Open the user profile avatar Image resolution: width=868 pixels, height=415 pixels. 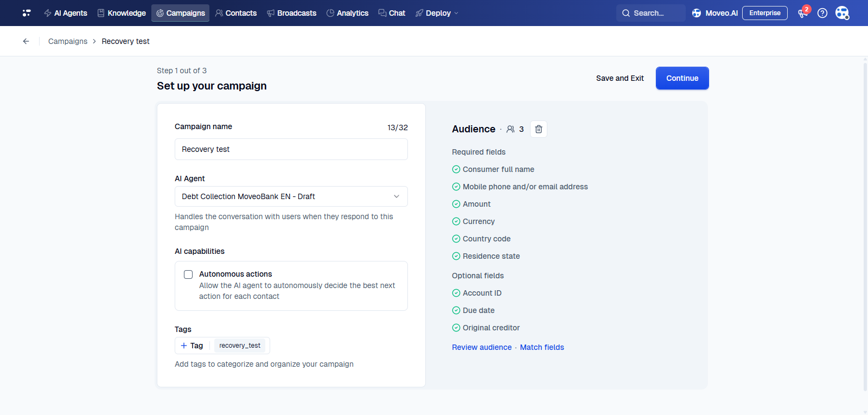click(842, 13)
